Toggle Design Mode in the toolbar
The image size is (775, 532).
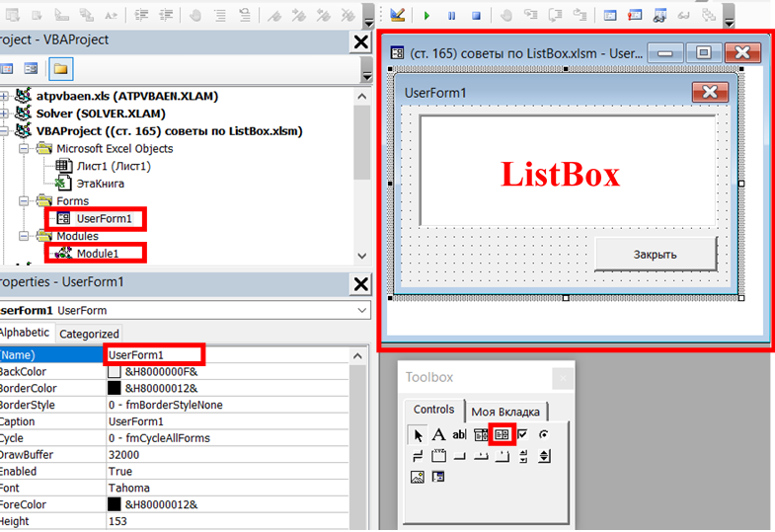pyautogui.click(x=397, y=16)
